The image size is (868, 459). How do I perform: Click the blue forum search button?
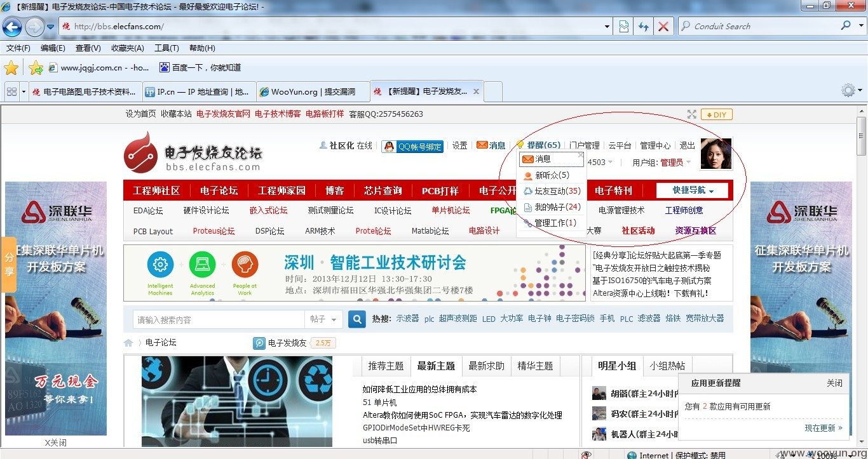pos(357,319)
